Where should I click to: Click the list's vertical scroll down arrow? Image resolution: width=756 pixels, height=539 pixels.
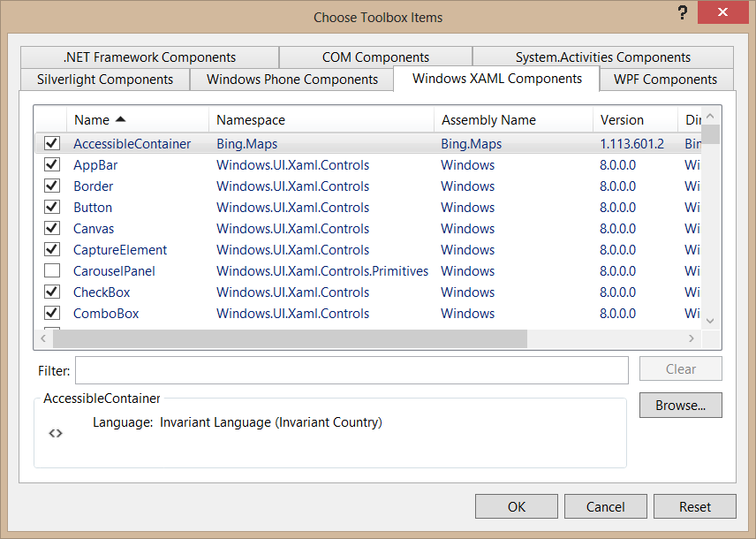[x=711, y=321]
